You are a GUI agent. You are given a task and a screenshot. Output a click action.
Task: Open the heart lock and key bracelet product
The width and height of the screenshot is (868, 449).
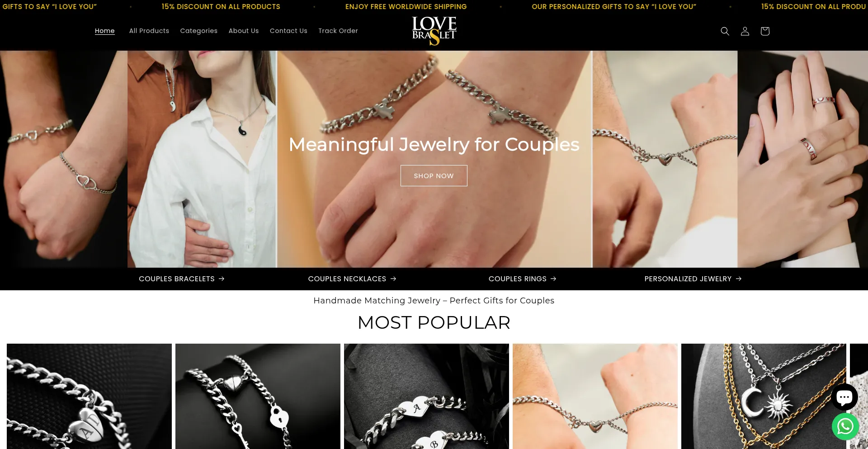tap(258, 396)
